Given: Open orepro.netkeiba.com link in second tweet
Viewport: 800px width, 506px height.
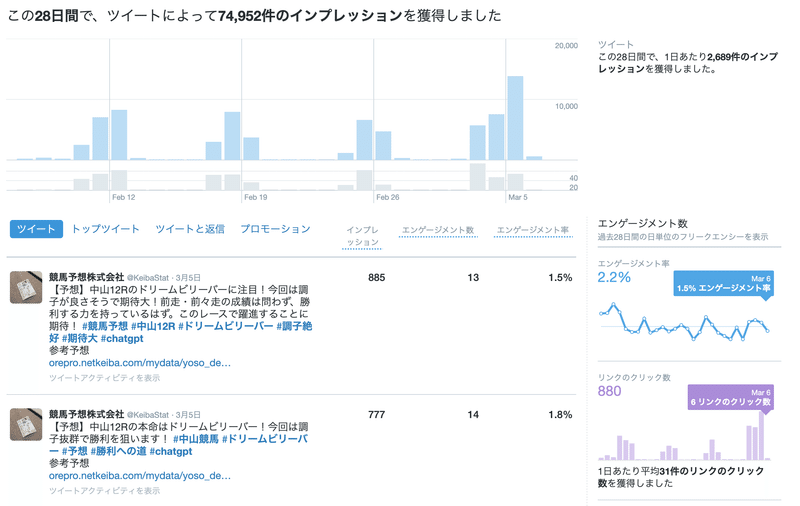Looking at the screenshot, I should [140, 476].
